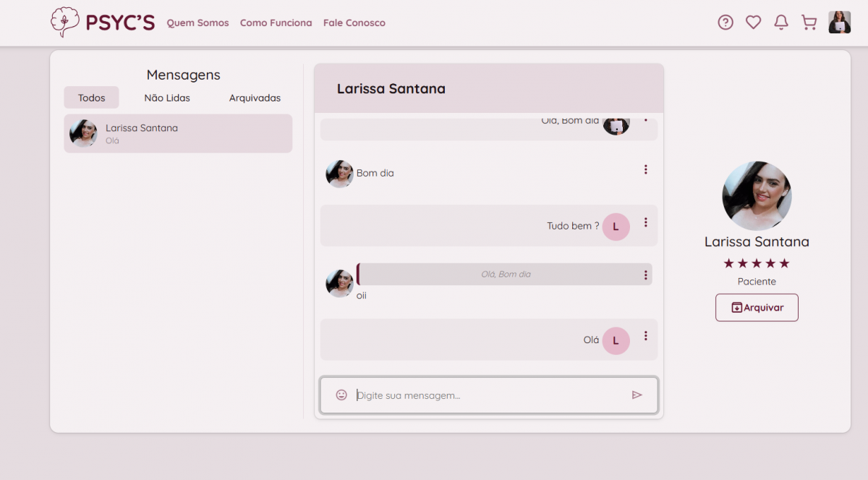Switch to Arquivadas tab

coord(255,98)
